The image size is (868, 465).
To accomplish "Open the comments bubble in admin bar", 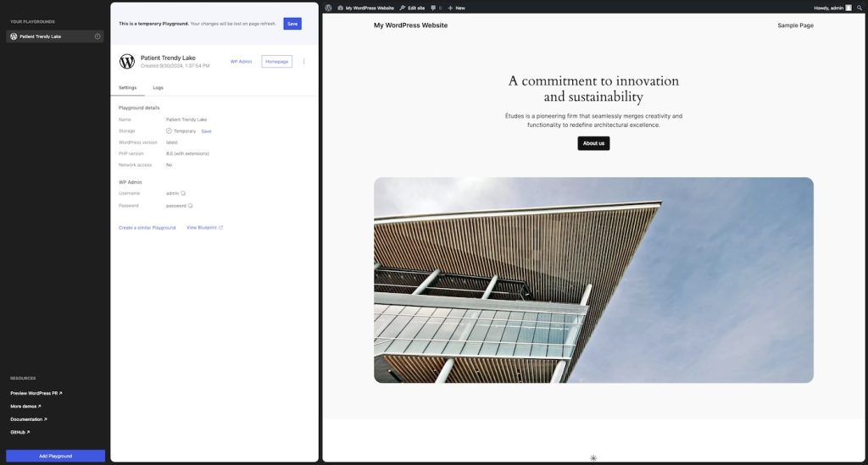I will pos(437,8).
